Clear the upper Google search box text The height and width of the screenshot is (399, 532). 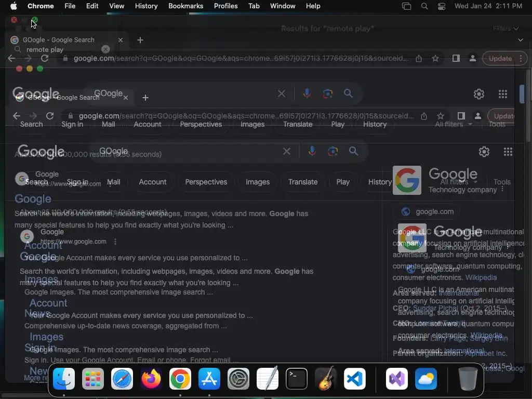coord(281,94)
